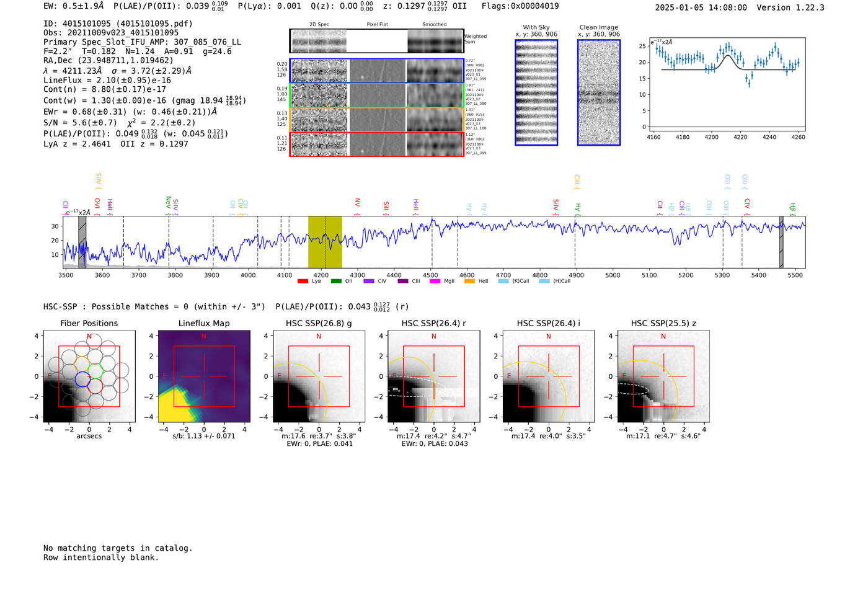868x591 pixels.
Task: Click the hatched gray band near 5460
Action: [x=781, y=242]
